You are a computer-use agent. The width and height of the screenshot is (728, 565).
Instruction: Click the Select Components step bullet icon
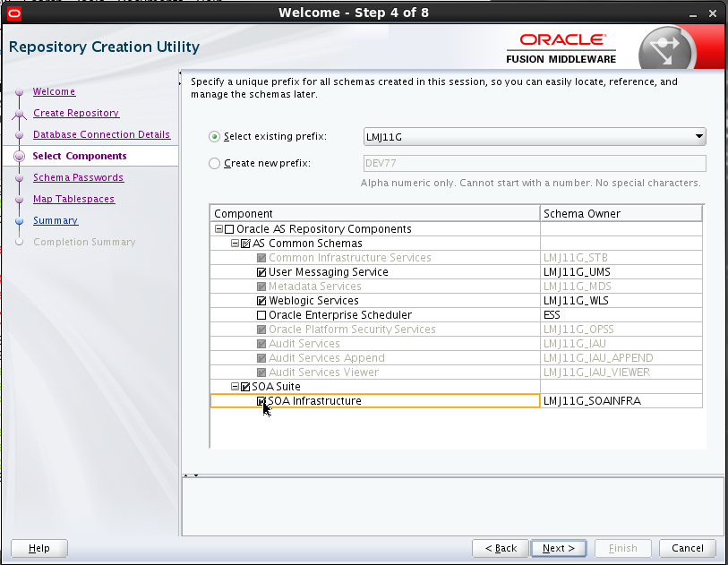(19, 156)
